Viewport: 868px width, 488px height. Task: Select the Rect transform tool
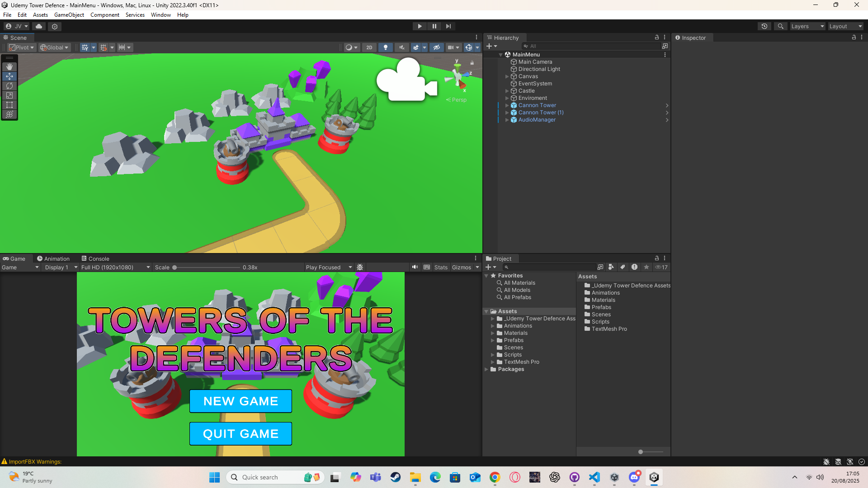tap(9, 105)
